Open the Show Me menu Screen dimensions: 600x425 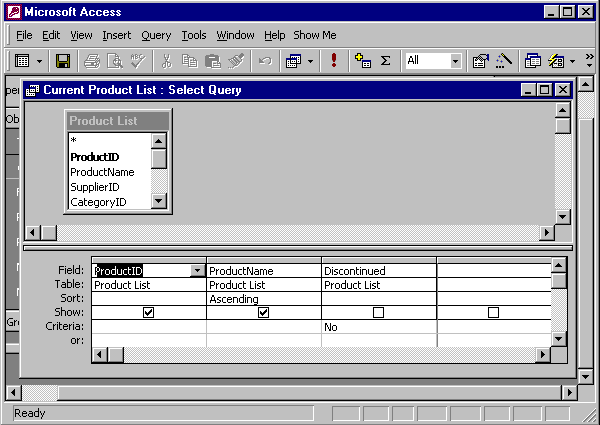tap(315, 35)
